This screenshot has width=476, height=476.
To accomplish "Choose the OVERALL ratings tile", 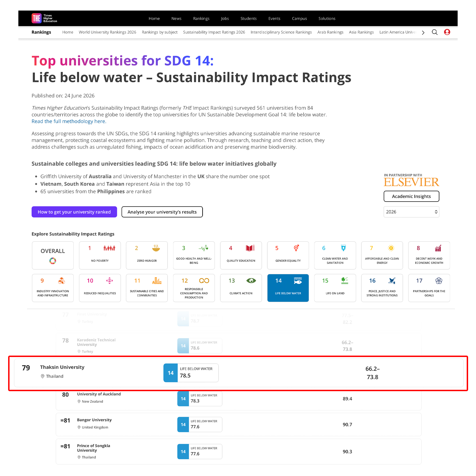I will (53, 255).
